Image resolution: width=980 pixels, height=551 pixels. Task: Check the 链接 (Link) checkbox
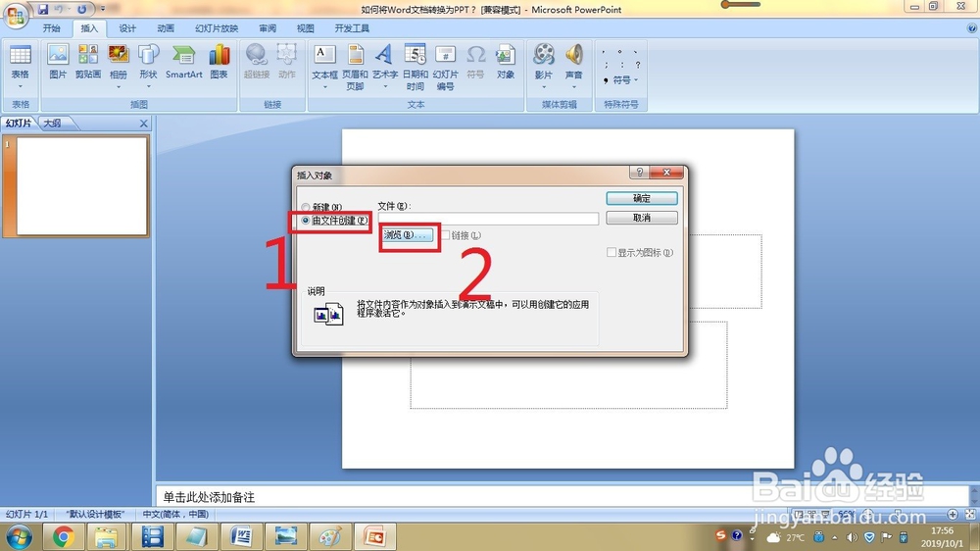coord(446,235)
